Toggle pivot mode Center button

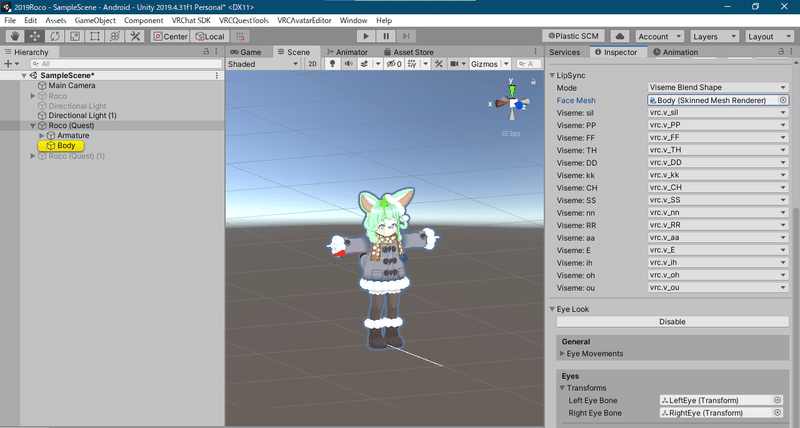[x=170, y=36]
